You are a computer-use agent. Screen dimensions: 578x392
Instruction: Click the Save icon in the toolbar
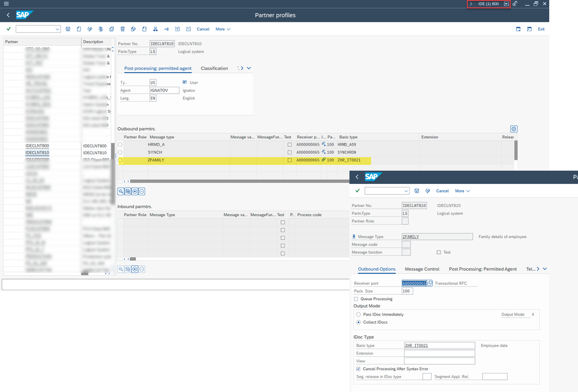click(x=68, y=29)
